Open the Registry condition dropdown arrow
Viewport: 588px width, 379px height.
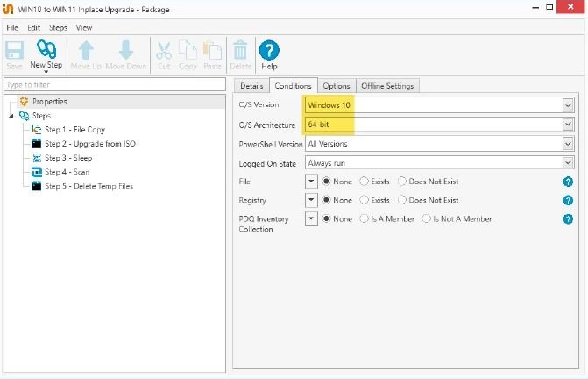pyautogui.click(x=311, y=200)
